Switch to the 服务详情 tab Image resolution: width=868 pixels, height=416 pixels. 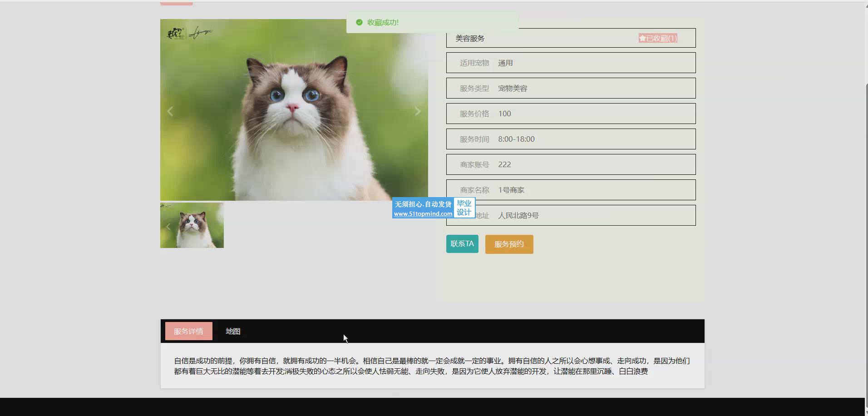pos(188,331)
